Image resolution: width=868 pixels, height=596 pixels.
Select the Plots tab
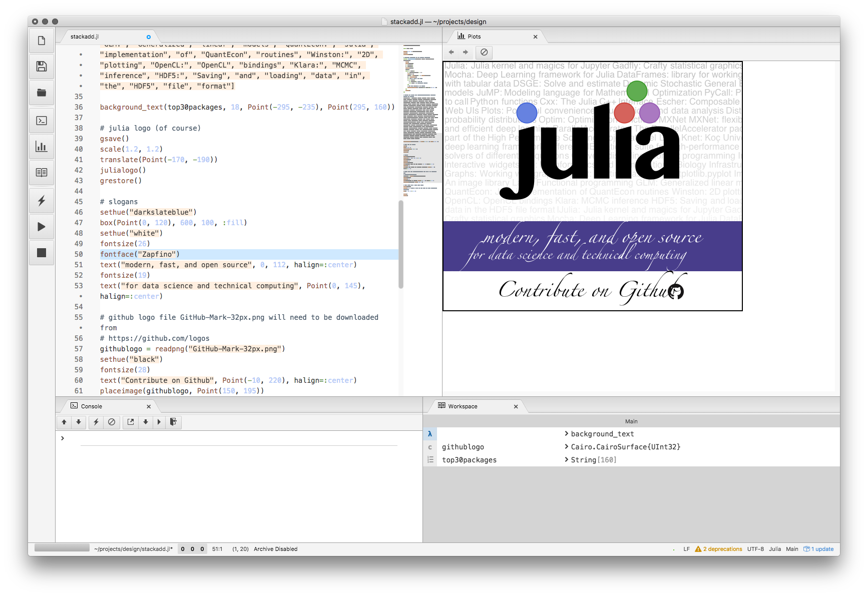496,37
